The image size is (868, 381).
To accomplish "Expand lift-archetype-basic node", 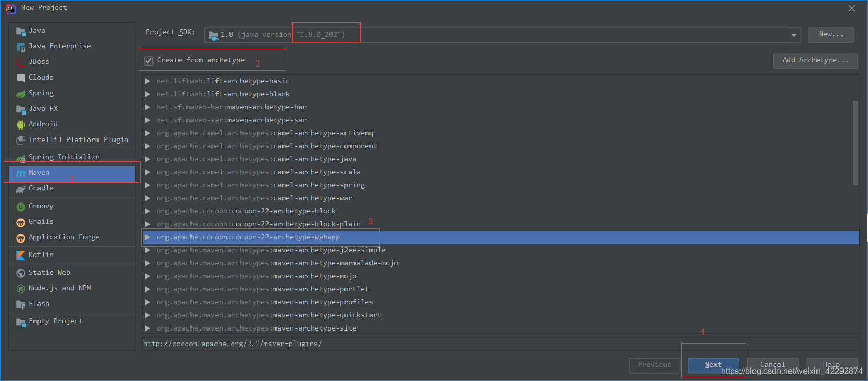I will click(147, 81).
